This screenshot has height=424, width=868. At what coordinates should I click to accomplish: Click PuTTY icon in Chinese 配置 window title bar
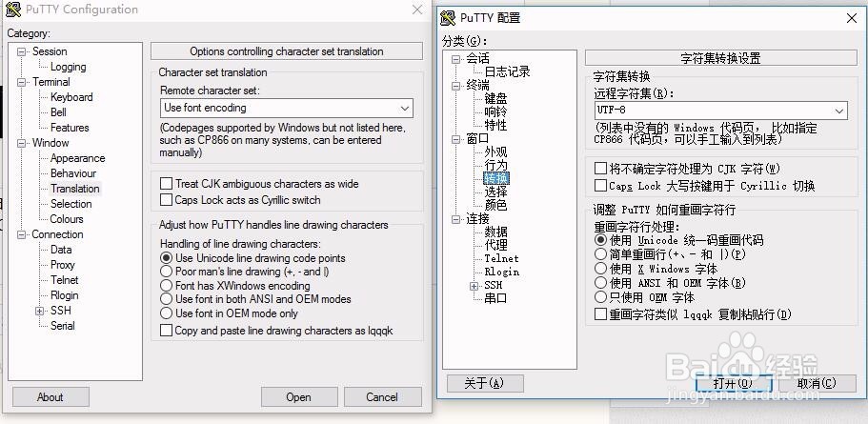448,18
